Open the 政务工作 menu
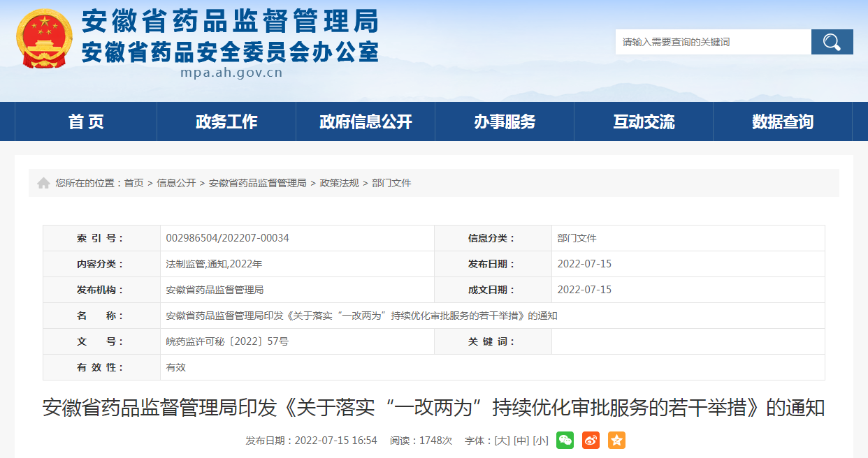Image resolution: width=868 pixels, height=458 pixels. [226, 121]
